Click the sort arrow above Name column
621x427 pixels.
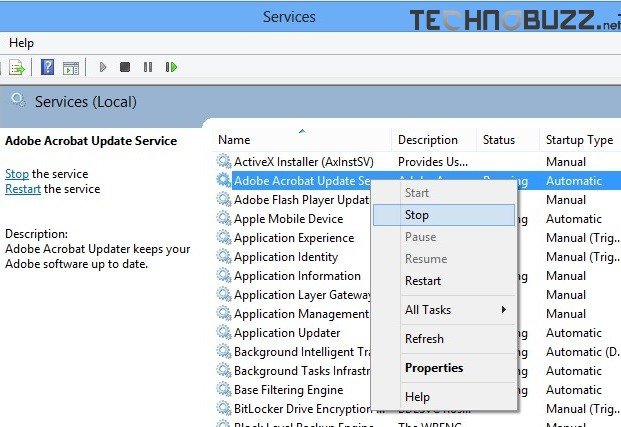point(302,131)
